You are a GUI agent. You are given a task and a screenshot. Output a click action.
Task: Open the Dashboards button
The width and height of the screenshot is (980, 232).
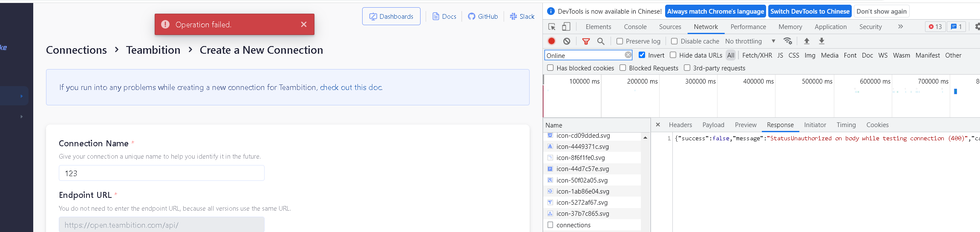click(391, 16)
